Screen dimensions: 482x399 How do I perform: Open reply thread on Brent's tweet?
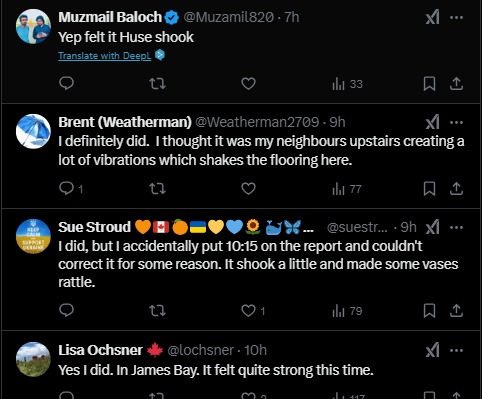point(71,189)
